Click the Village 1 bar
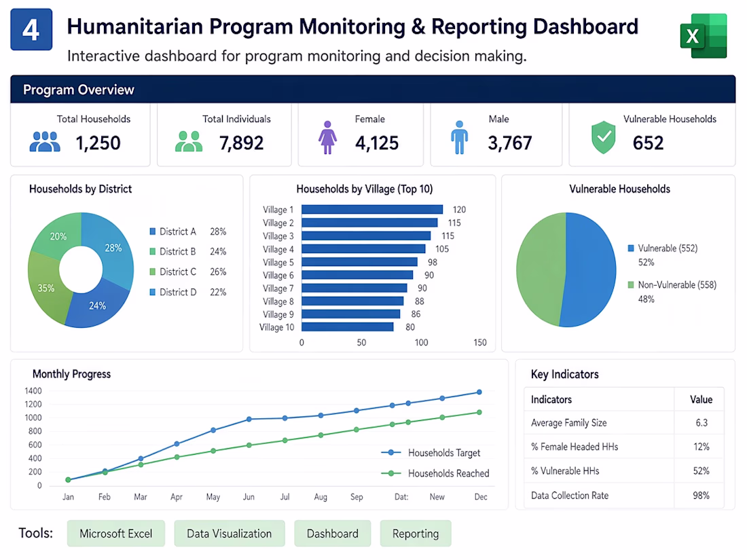Screen dimensions: 747x560 (x=372, y=210)
